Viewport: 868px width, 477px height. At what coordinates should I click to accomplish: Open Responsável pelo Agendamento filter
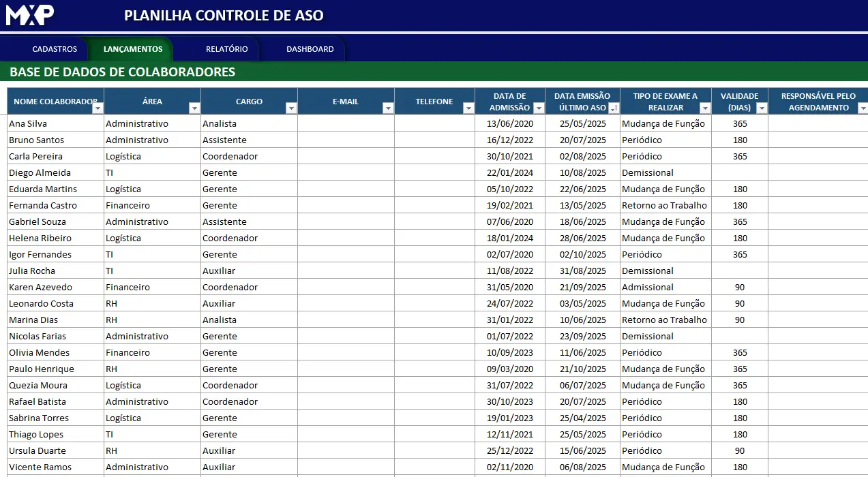click(862, 108)
